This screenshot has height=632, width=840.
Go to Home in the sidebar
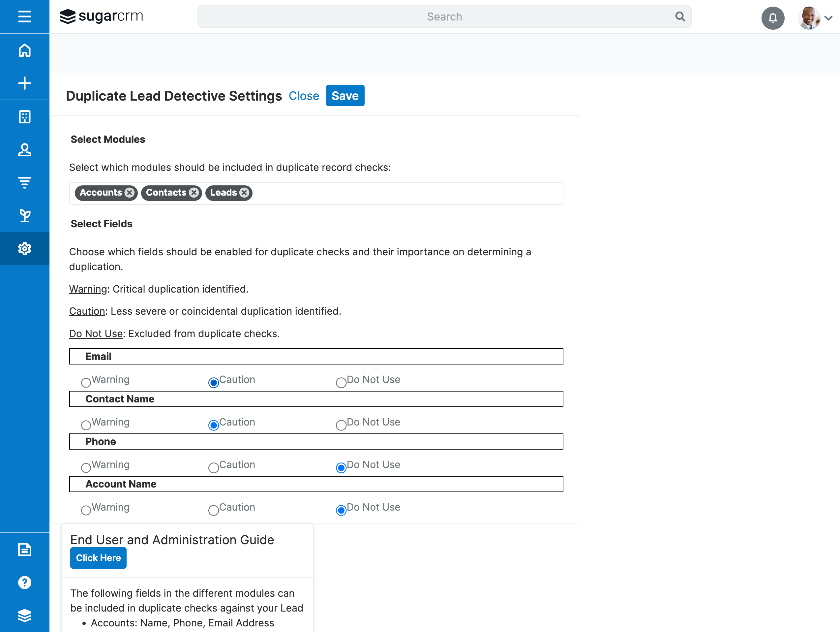pyautogui.click(x=25, y=50)
